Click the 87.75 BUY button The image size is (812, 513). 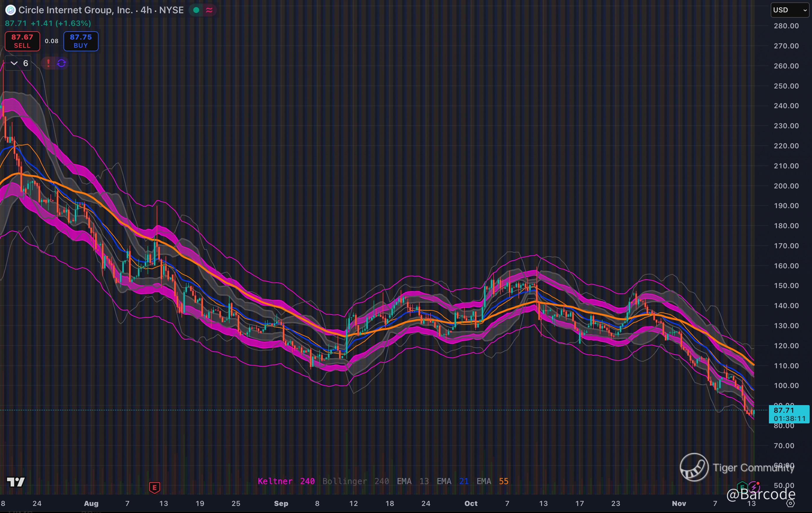coord(81,41)
